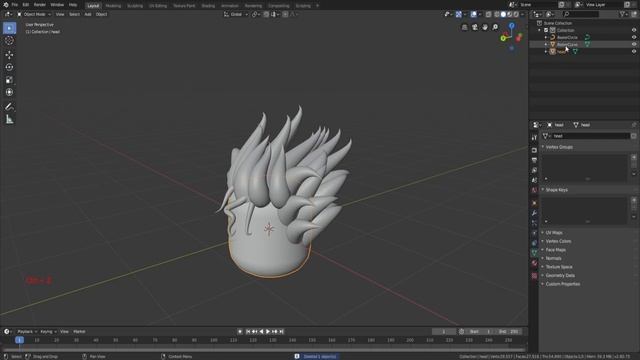Hide the head object in outliner
Image resolution: width=640 pixels, height=360 pixels.
[634, 51]
